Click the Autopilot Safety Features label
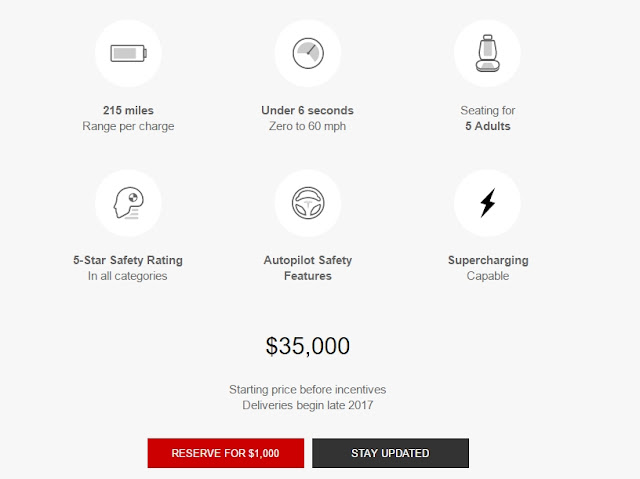Viewport: 640px width, 479px height. [308, 268]
